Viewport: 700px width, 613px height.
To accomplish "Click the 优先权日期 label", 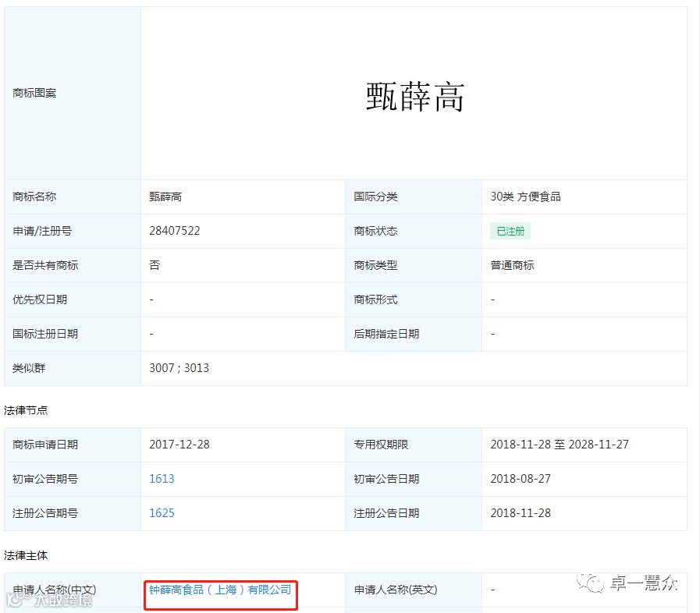I will (x=40, y=299).
